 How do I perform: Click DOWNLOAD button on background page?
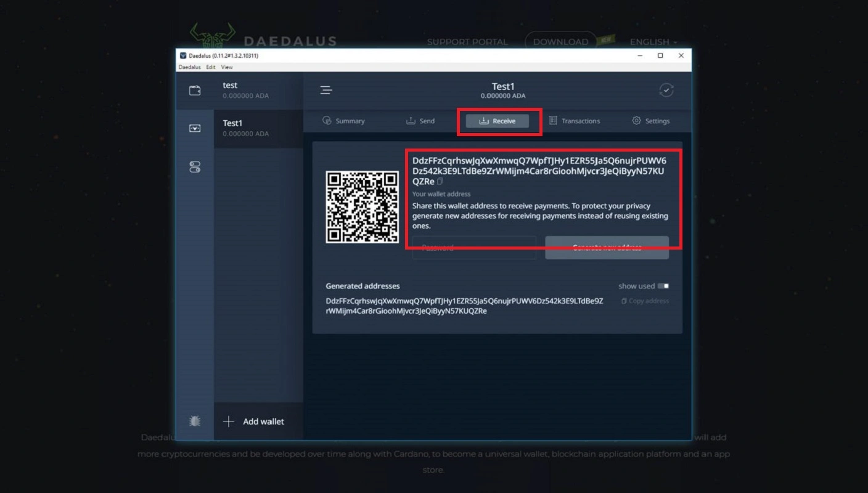point(560,42)
